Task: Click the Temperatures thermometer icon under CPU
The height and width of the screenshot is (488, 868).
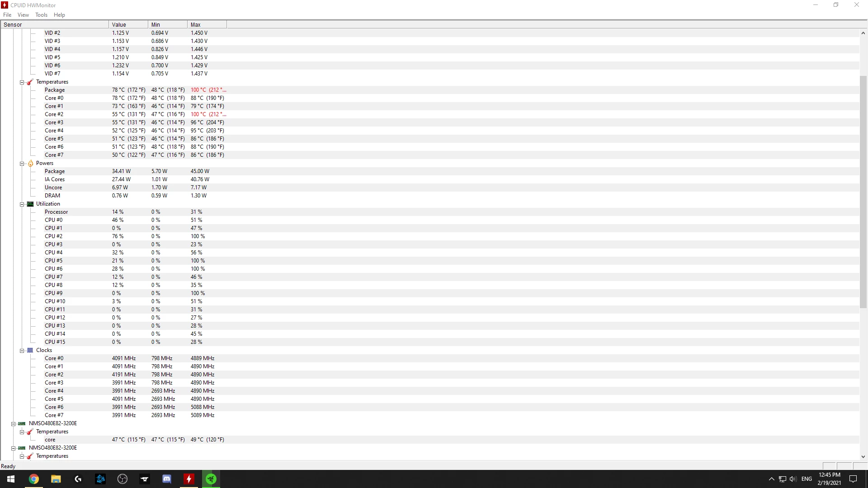Action: pyautogui.click(x=30, y=82)
